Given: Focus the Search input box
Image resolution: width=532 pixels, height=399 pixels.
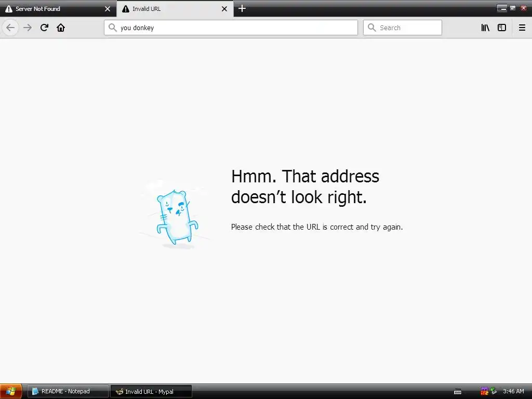Looking at the screenshot, I should [403, 28].
